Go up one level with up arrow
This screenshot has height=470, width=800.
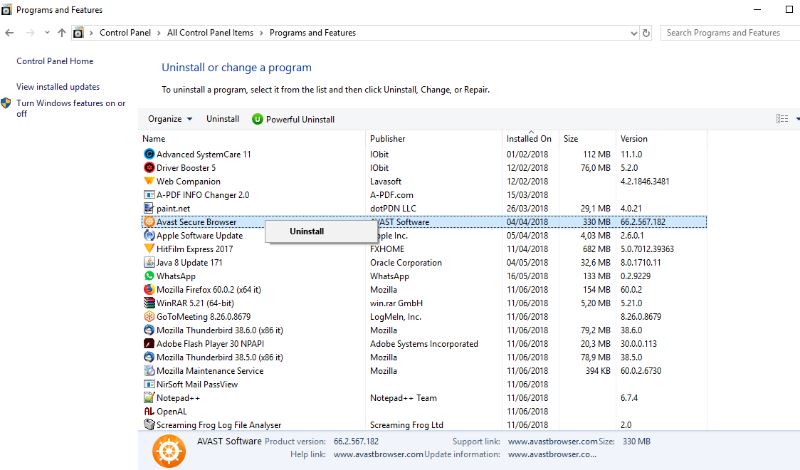click(x=62, y=33)
